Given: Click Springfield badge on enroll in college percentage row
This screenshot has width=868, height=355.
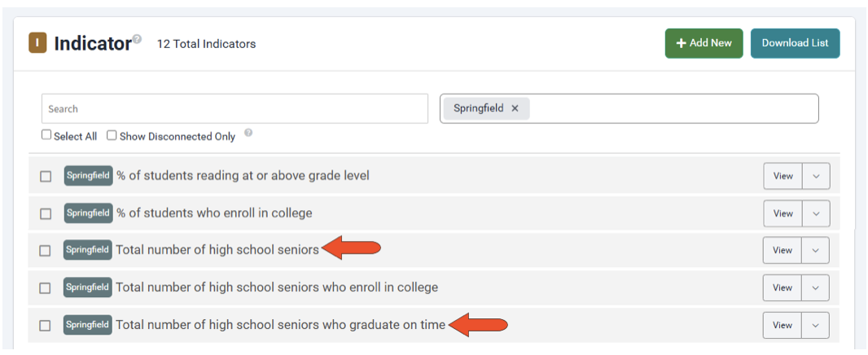Looking at the screenshot, I should (88, 213).
